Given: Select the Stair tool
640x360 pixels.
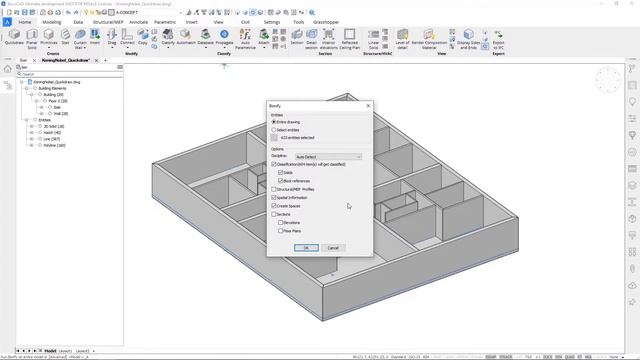Looking at the screenshot, I should 65,37.
